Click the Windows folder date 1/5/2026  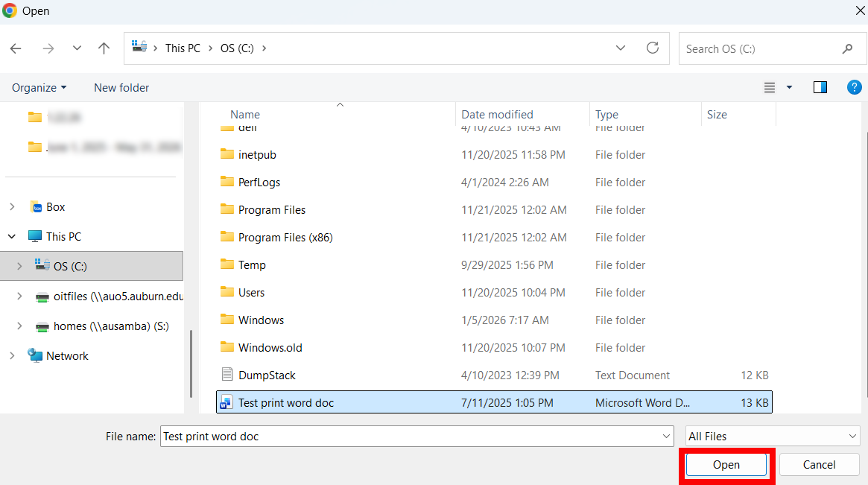505,320
